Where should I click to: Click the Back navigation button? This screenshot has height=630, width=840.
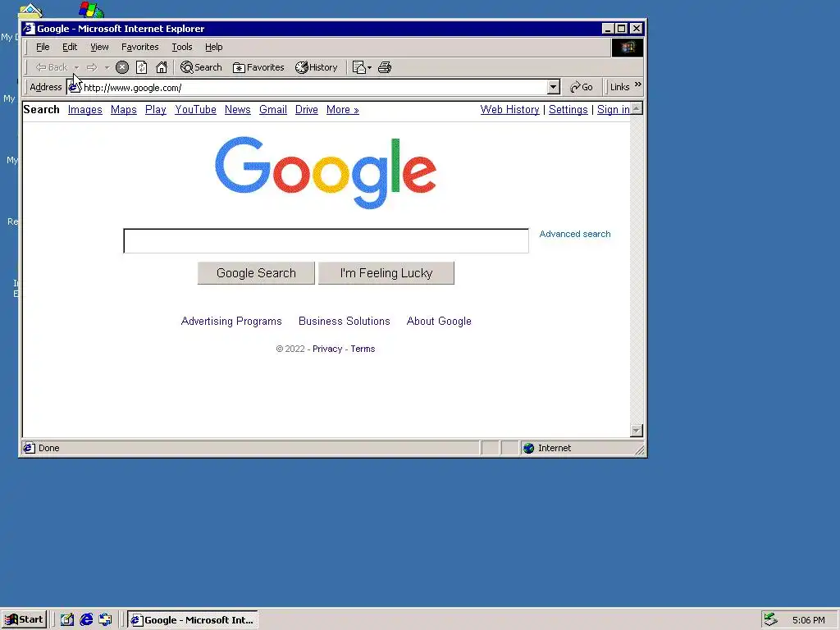click(x=52, y=67)
